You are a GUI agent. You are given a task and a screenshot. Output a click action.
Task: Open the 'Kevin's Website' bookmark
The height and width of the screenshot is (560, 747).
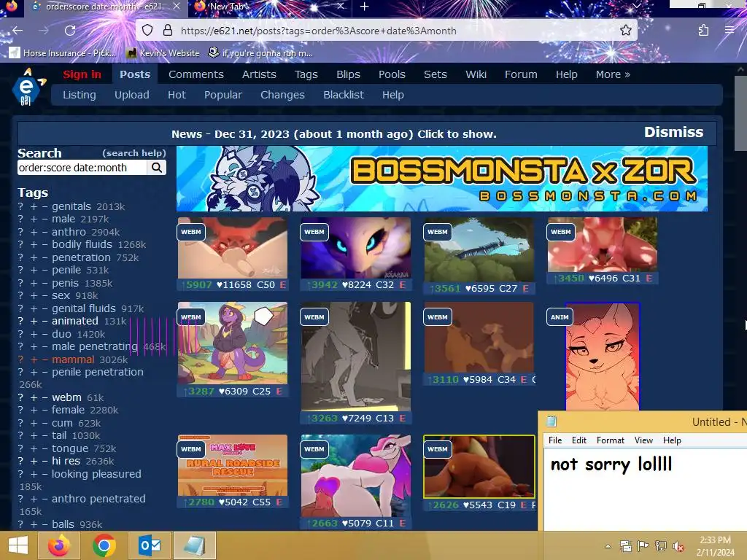(163, 52)
